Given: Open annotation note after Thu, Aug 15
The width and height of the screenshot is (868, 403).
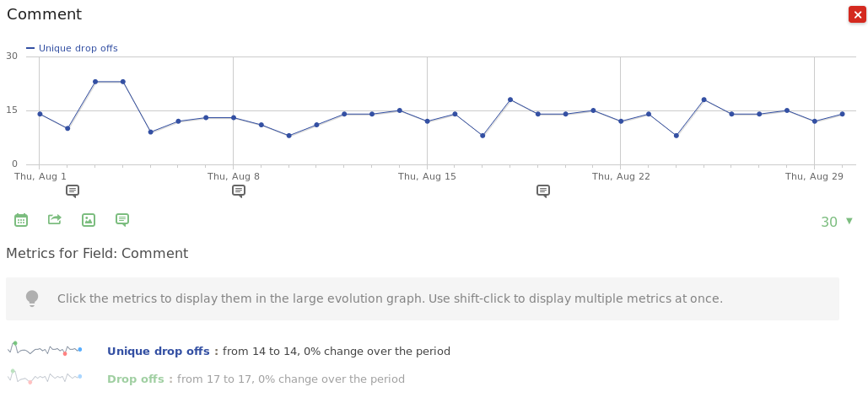Looking at the screenshot, I should [x=543, y=191].
